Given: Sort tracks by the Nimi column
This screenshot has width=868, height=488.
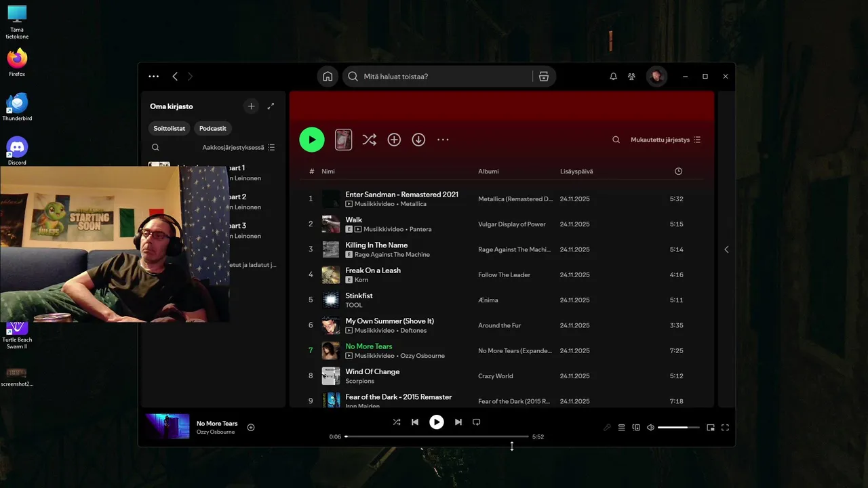Looking at the screenshot, I should click(x=328, y=171).
